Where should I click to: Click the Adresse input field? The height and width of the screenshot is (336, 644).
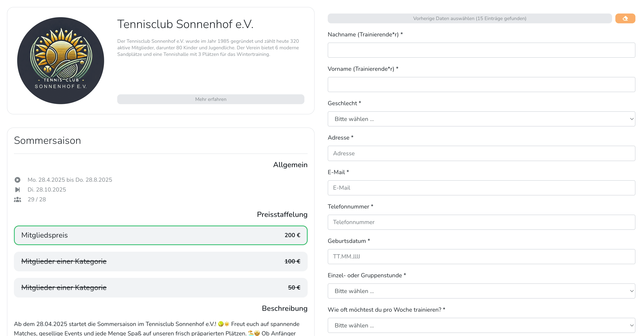coord(481,153)
